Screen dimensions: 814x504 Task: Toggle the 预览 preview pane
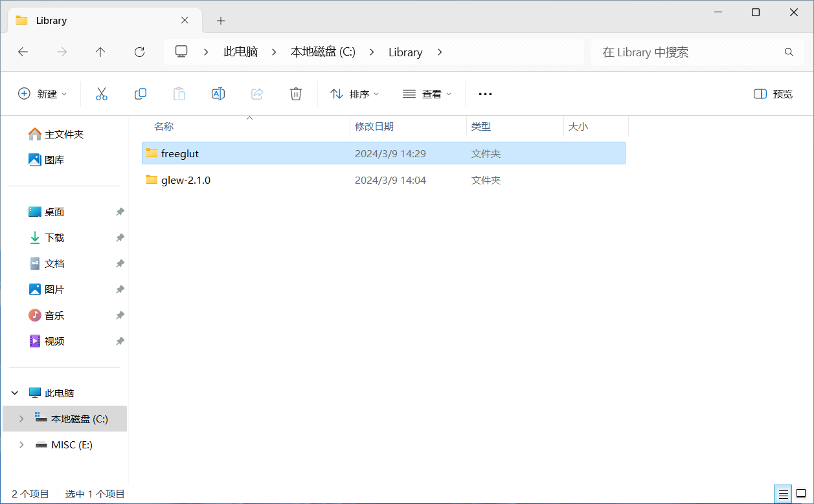click(x=773, y=94)
